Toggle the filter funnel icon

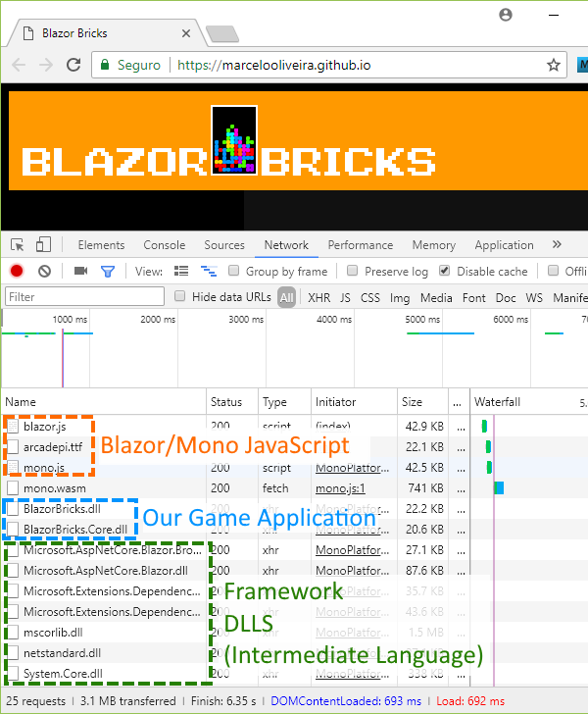[x=108, y=272]
